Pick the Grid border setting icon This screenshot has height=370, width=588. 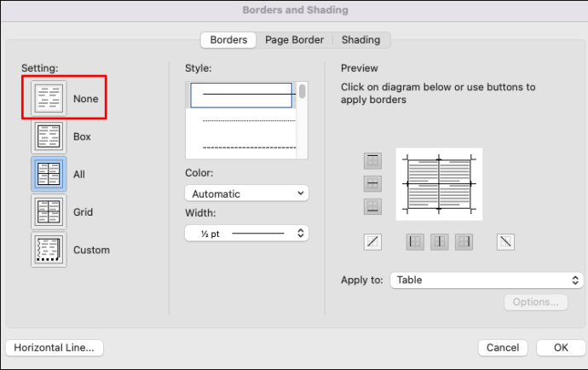pyautogui.click(x=49, y=211)
